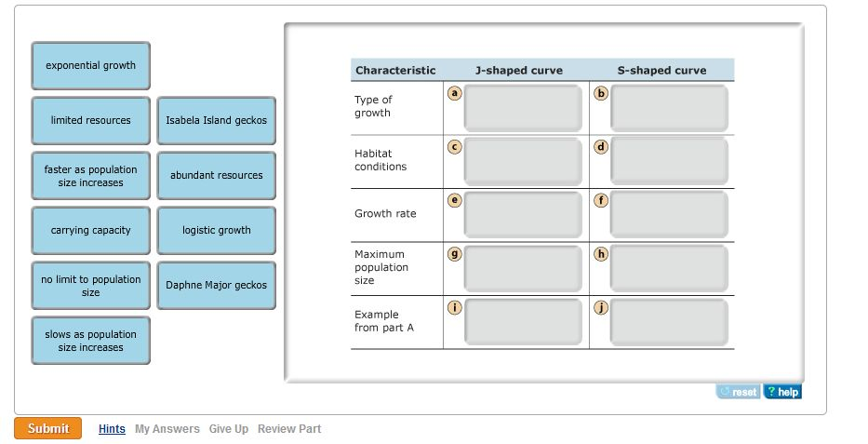Click the Habitat conditions J-shaped curve slot

[523, 162]
